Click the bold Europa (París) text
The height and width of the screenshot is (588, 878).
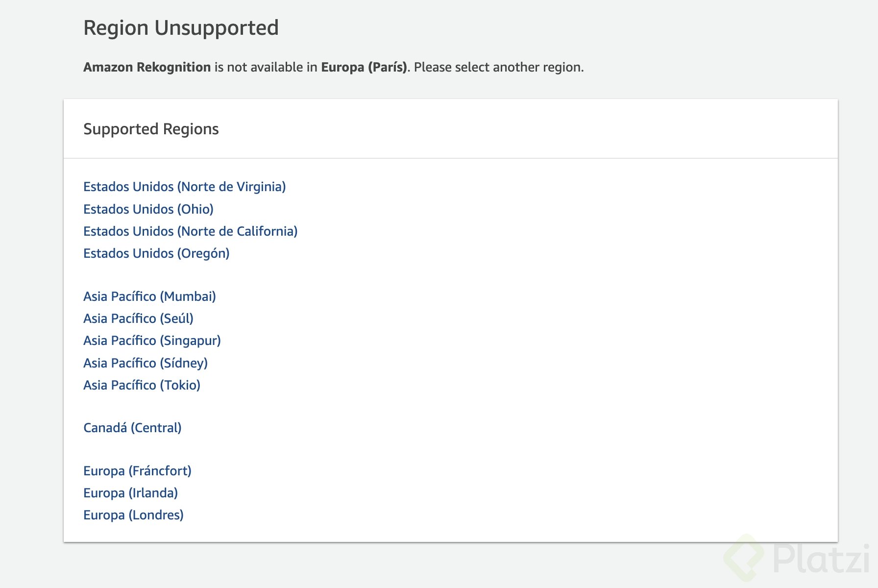pos(364,67)
